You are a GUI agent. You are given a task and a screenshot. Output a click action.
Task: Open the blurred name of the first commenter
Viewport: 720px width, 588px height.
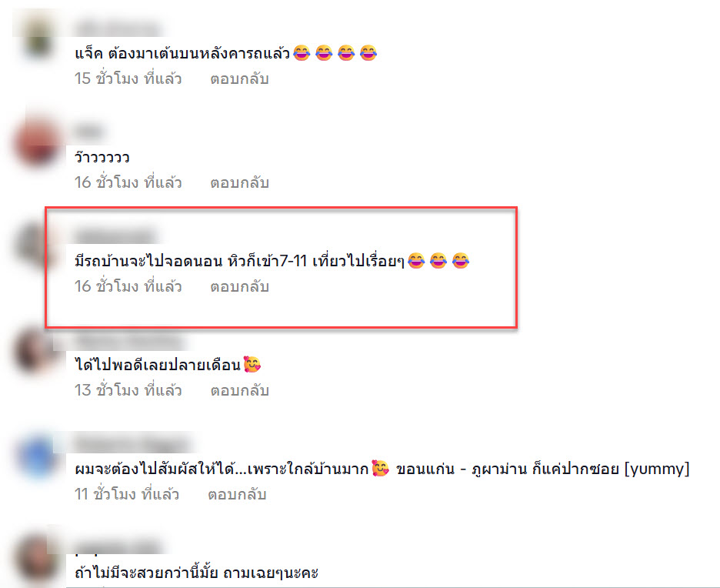point(119,28)
